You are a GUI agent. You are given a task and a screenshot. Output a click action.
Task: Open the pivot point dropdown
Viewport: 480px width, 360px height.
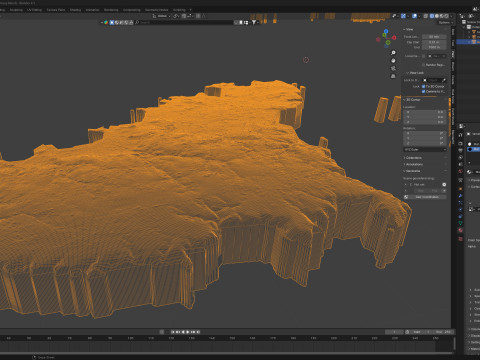click(176, 16)
